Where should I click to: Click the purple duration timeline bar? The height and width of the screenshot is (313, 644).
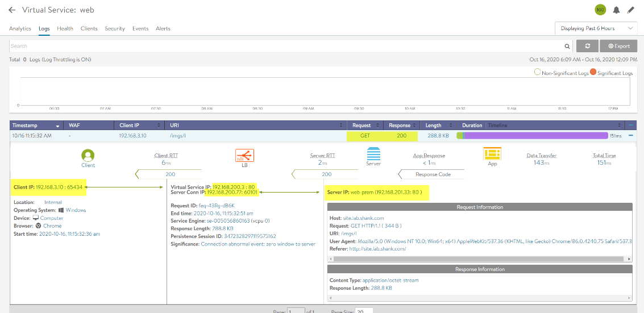click(x=536, y=135)
